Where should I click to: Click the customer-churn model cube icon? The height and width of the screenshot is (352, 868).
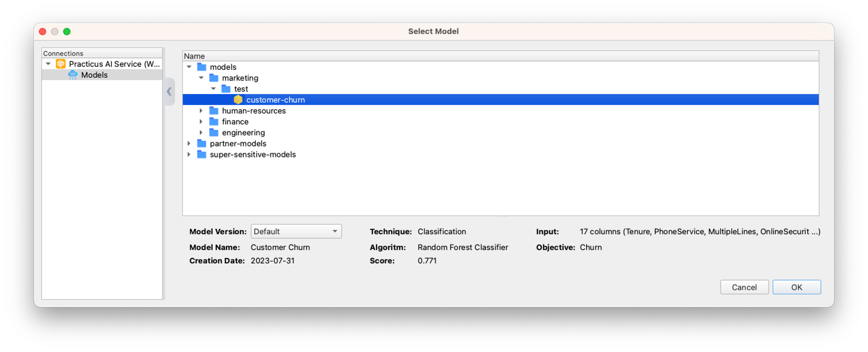click(x=238, y=100)
